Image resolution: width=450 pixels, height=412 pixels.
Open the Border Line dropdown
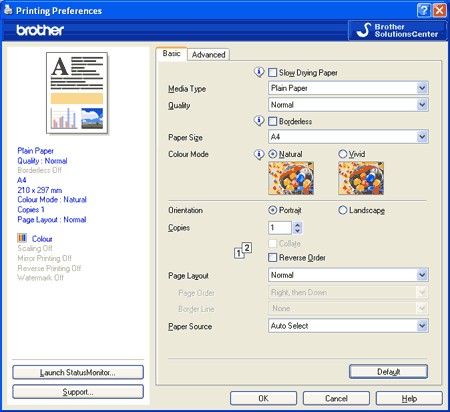point(348,308)
